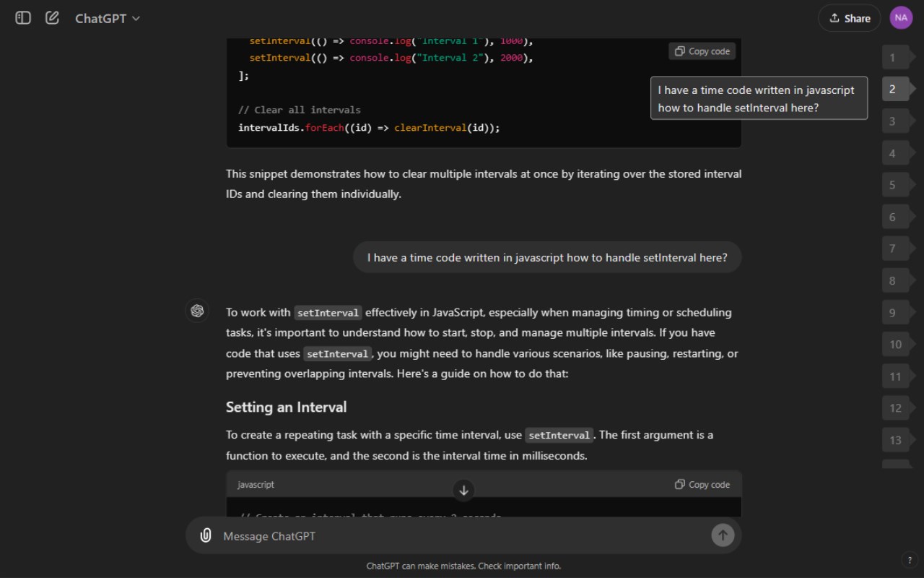
Task: Toggle the sidebar panel icon
Action: [x=23, y=18]
